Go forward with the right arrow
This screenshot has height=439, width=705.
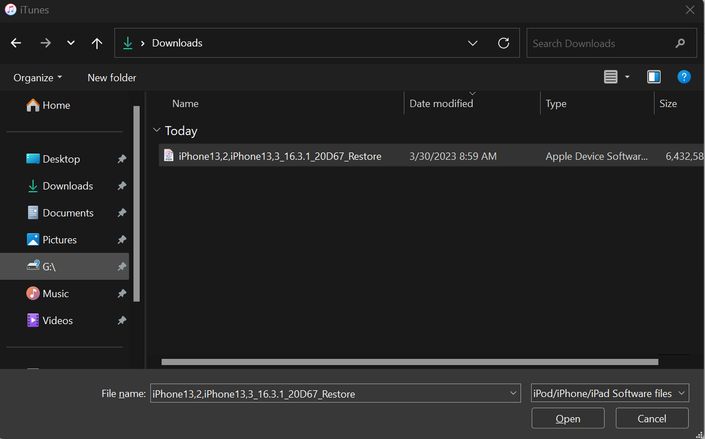coord(45,43)
